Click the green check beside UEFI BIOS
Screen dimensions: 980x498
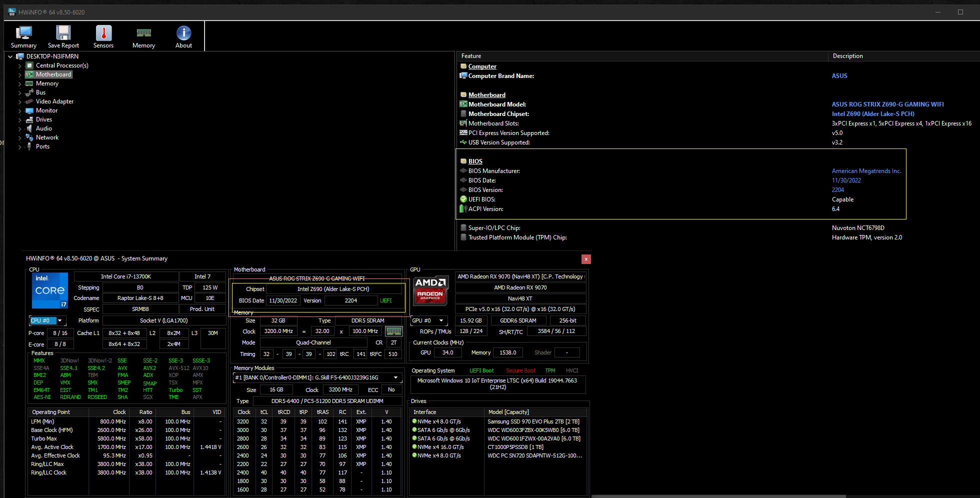[x=463, y=199]
